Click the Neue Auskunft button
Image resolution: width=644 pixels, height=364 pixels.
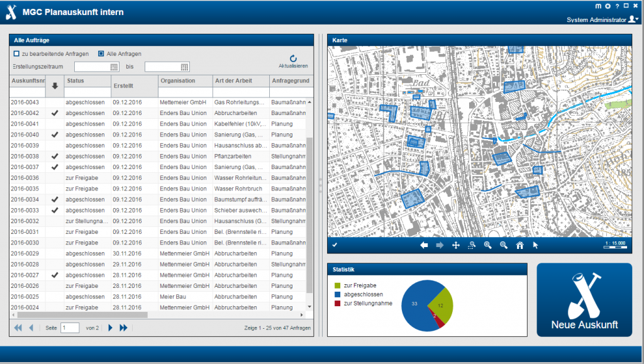point(584,301)
